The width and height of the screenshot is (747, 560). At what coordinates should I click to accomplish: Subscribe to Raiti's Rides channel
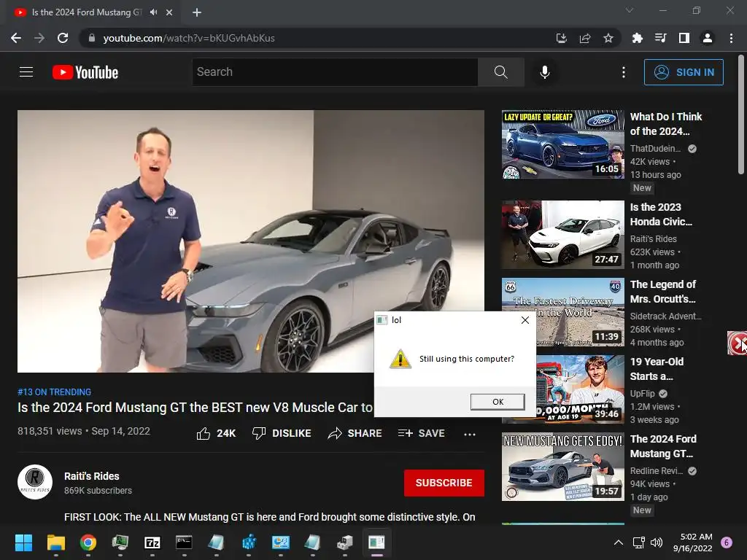pos(444,483)
